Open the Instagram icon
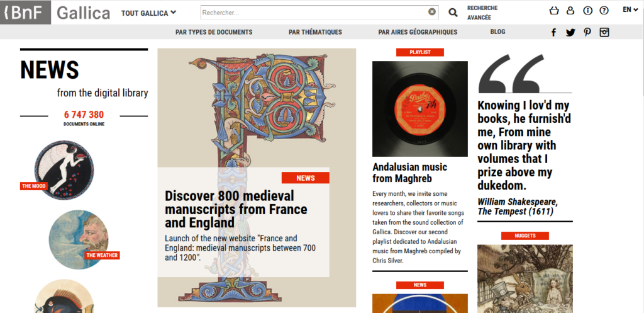This screenshot has height=313, width=644. (604, 32)
